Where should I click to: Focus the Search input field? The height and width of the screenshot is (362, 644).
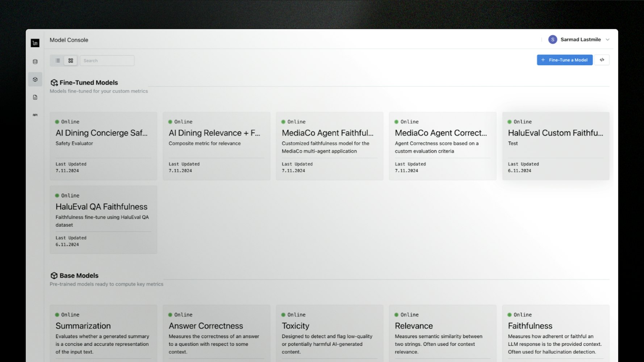pos(107,60)
